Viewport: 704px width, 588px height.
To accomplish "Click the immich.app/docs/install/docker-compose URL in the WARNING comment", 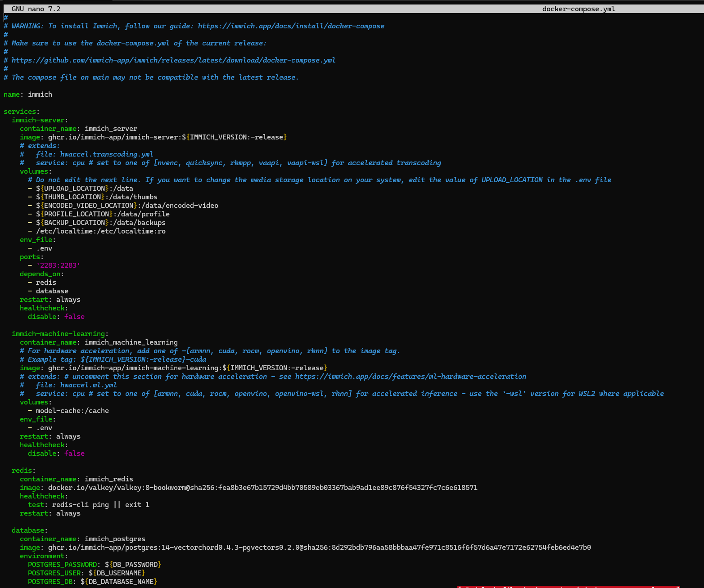I will coord(291,26).
